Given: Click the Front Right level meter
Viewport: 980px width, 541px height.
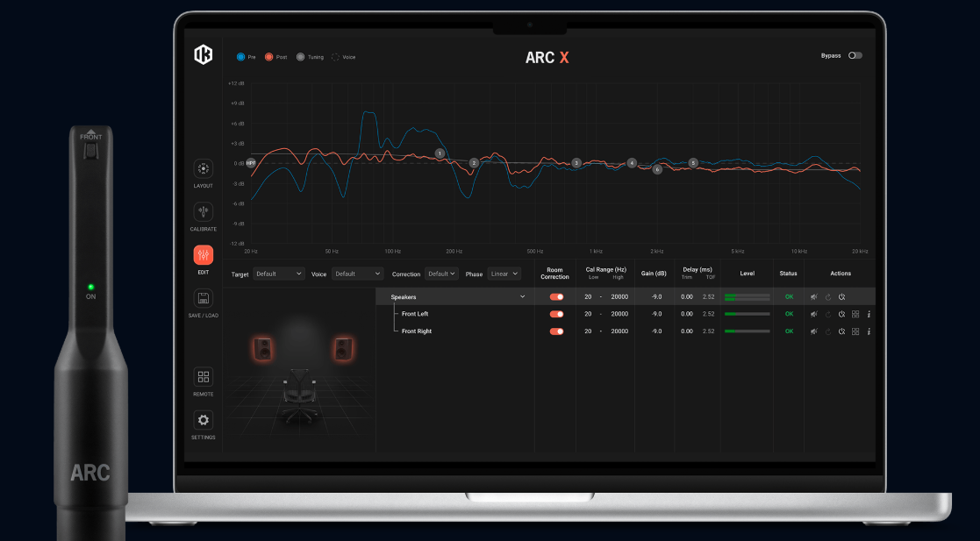Looking at the screenshot, I should (747, 331).
